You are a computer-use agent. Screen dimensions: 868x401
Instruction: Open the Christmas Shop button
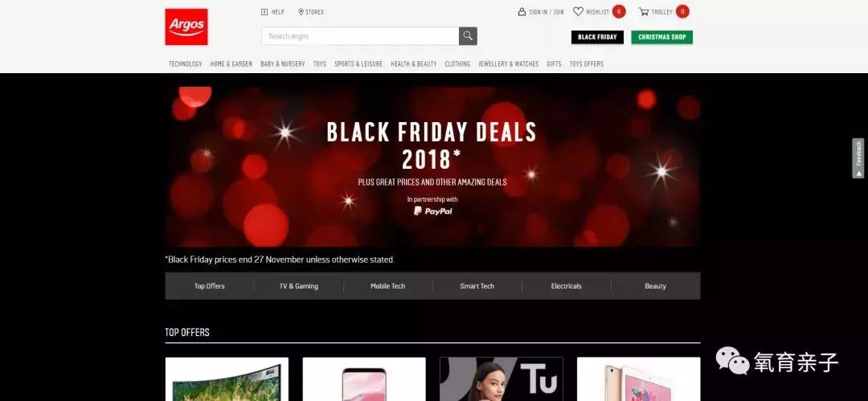tap(662, 37)
